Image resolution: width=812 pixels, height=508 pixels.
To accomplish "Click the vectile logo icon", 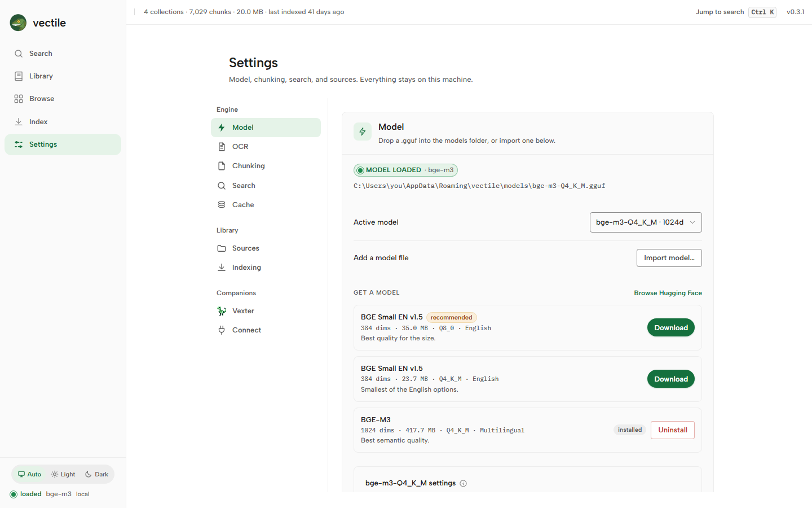I will point(18,23).
